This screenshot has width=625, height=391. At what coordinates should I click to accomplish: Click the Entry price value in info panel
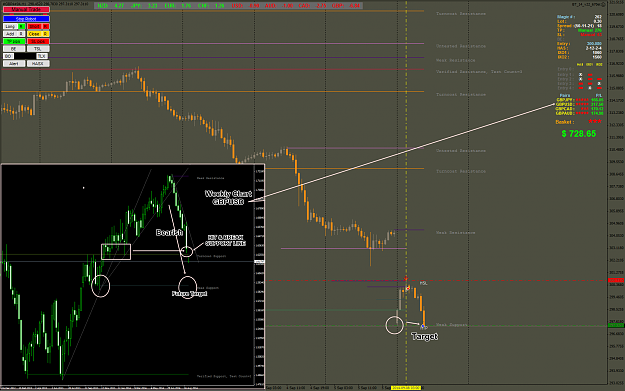(x=594, y=43)
